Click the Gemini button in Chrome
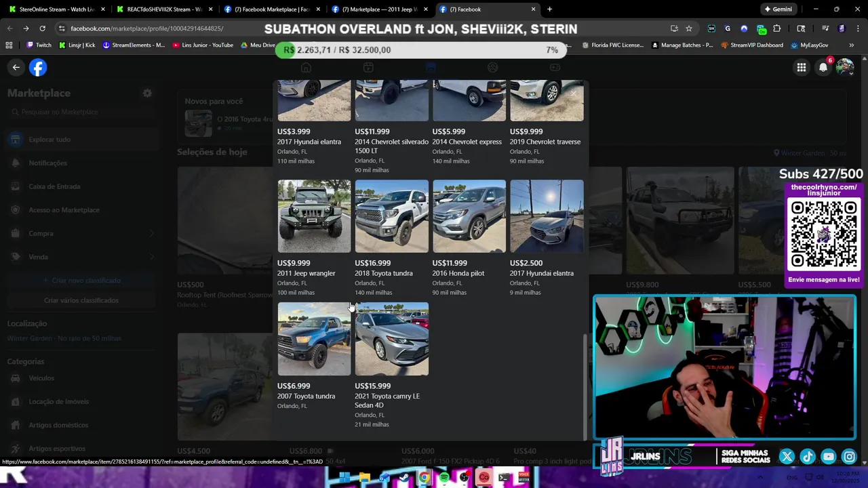Viewport: 868px width, 488px height. pos(778,9)
